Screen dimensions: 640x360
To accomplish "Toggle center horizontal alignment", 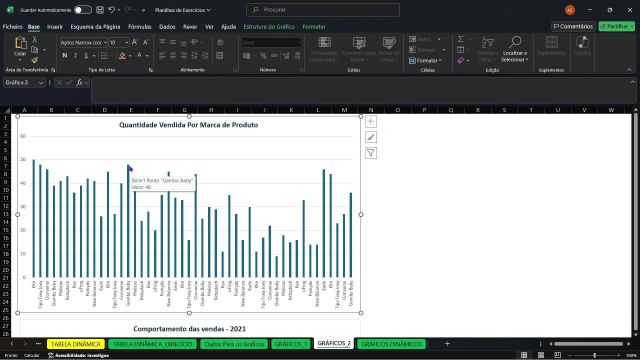I will click(x=173, y=56).
